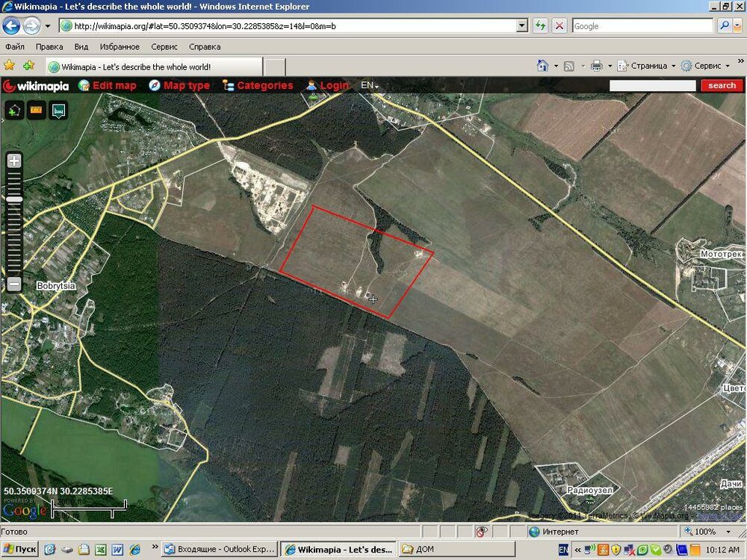747x560 pixels.
Task: Click the Google search box in toolbar
Action: [642, 26]
